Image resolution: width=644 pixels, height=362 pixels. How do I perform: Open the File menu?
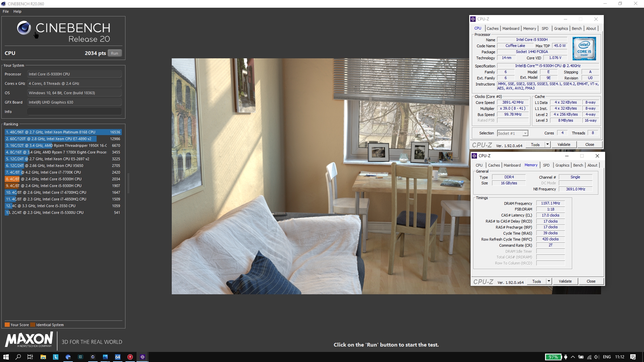(x=6, y=11)
